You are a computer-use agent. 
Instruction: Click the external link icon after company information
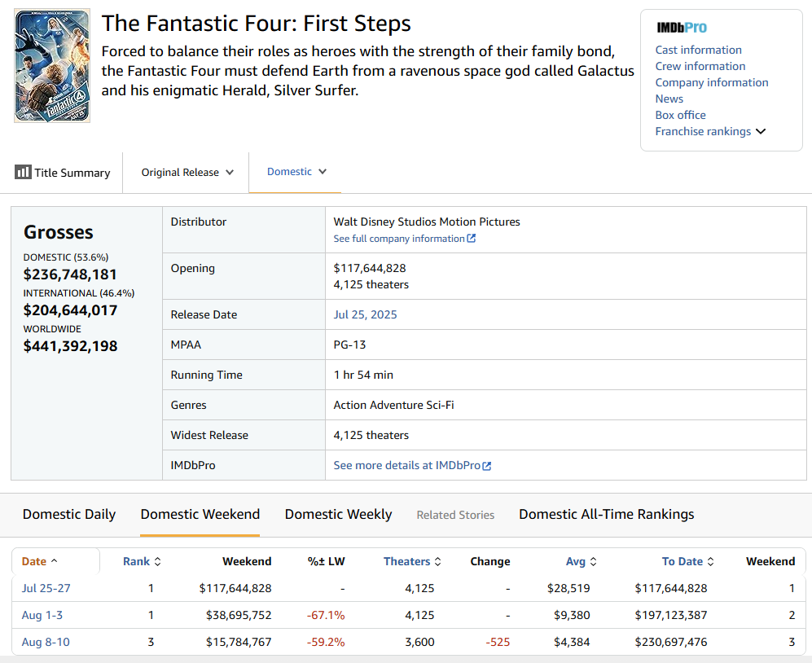(472, 239)
